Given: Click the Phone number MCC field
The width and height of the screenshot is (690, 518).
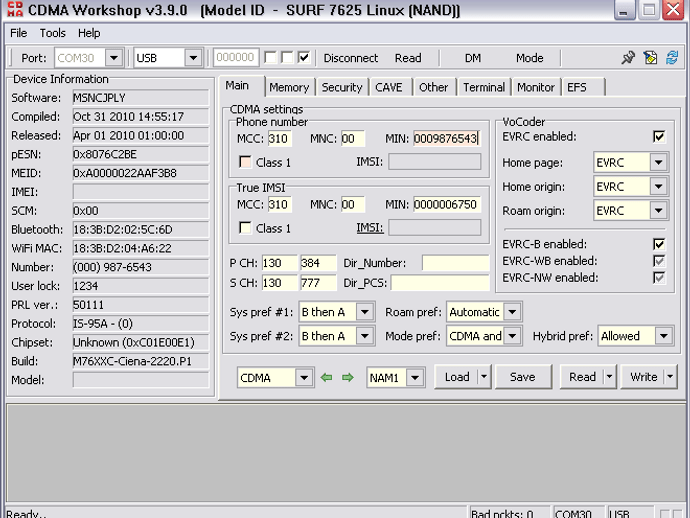Looking at the screenshot, I should coord(280,139).
